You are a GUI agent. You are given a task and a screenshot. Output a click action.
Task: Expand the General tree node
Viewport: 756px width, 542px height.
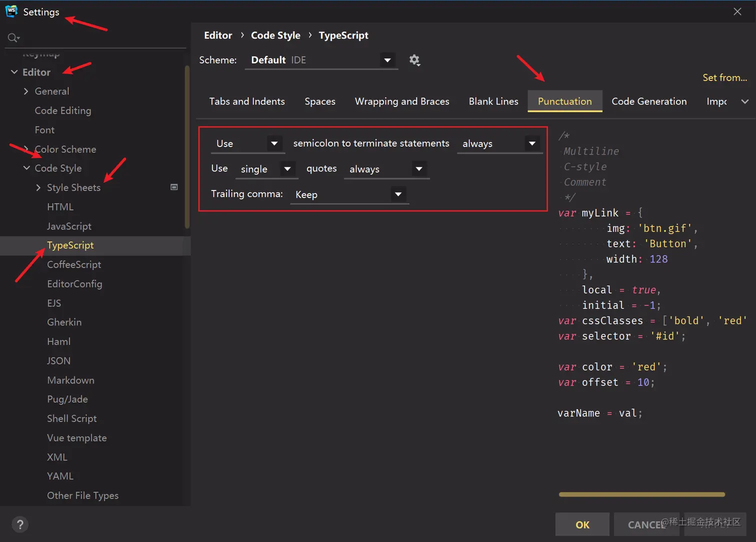[26, 91]
